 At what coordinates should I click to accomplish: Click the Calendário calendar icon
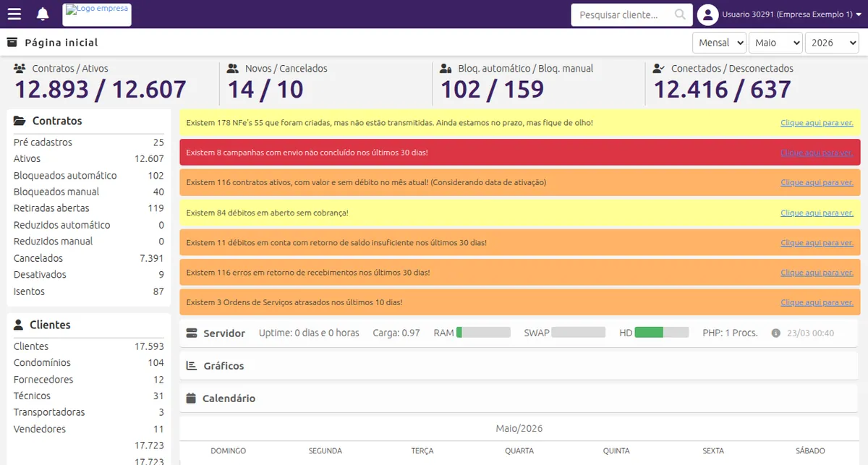(191, 398)
